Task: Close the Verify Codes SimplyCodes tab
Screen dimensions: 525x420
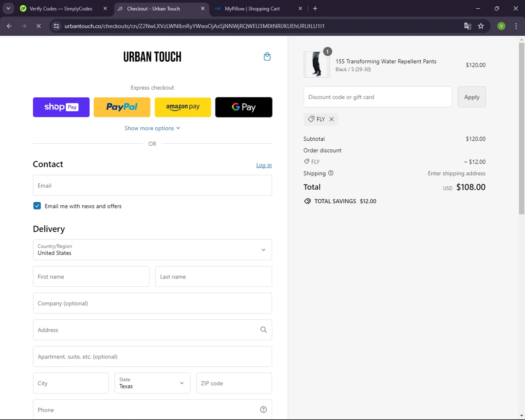Action: click(x=105, y=8)
